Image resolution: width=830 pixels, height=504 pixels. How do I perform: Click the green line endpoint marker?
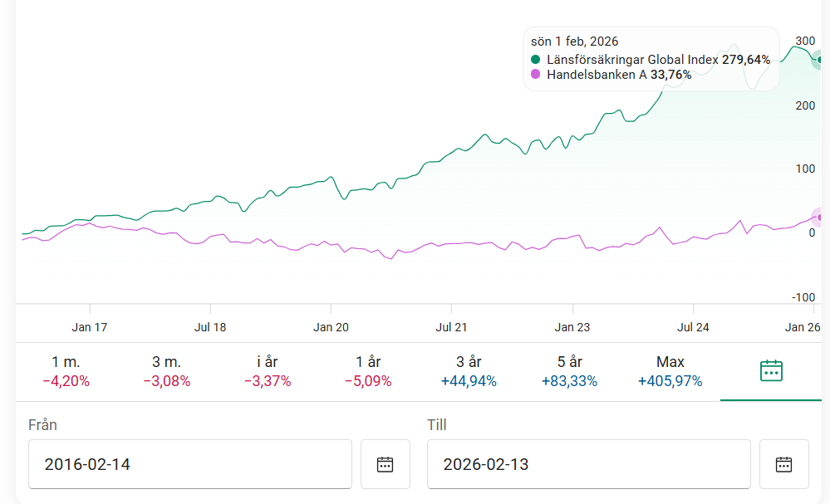coord(820,59)
